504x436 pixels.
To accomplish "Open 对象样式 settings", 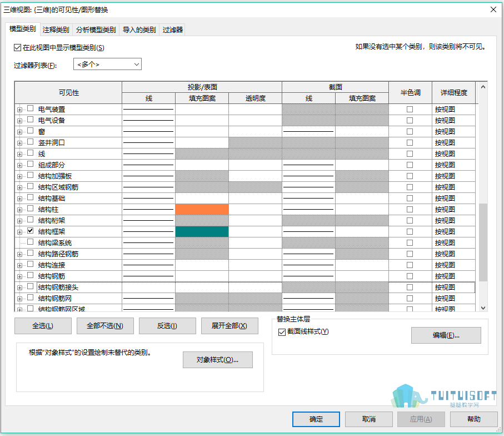I will tap(218, 360).
